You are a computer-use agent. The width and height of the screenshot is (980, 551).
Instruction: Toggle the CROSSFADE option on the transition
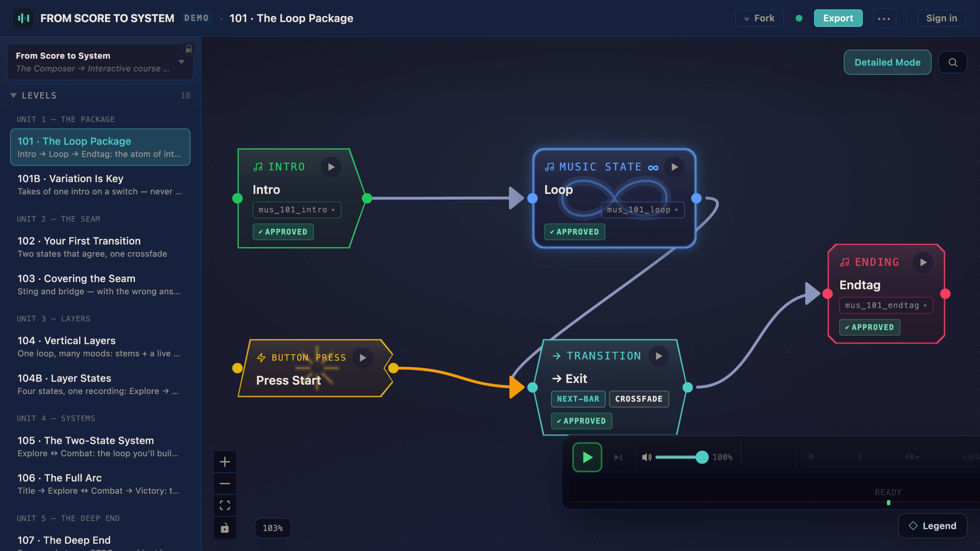click(x=639, y=399)
